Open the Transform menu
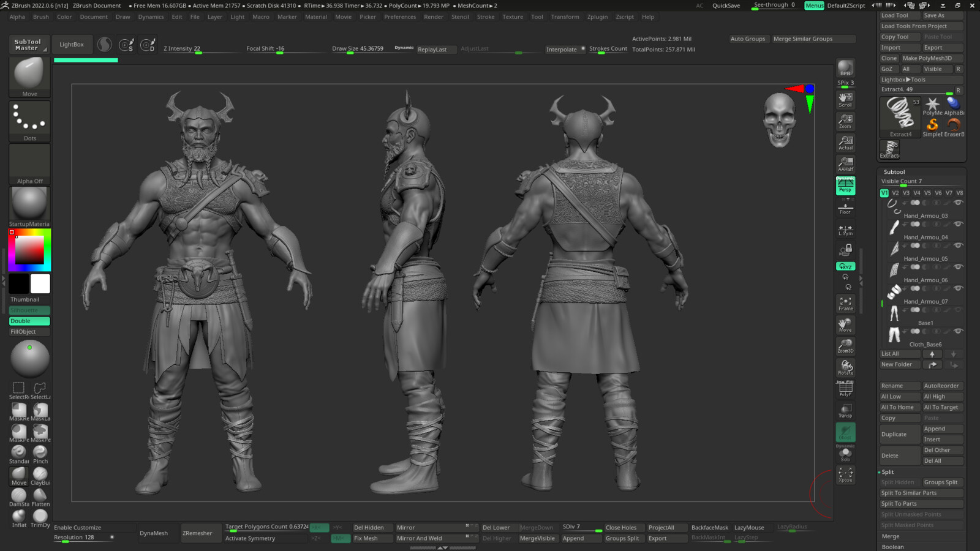The width and height of the screenshot is (980, 551). (x=565, y=17)
